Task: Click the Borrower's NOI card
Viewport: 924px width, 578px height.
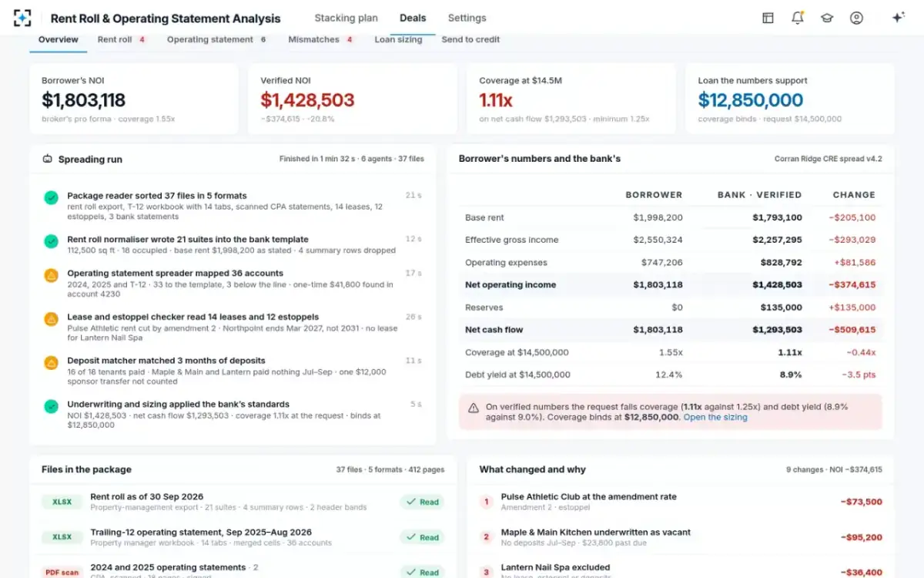Action: [x=134, y=99]
